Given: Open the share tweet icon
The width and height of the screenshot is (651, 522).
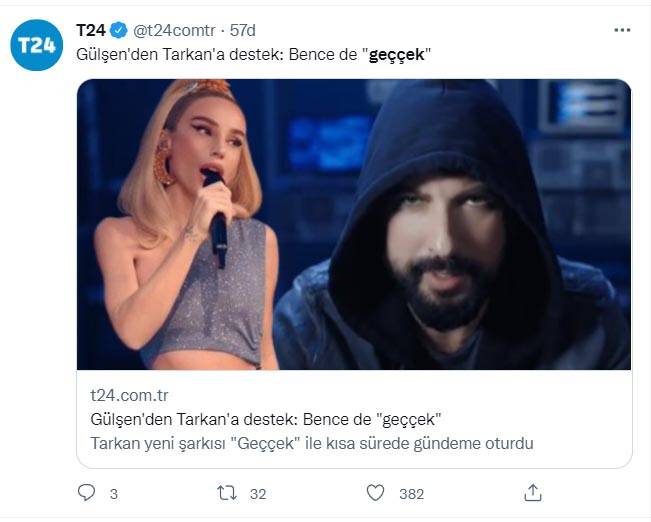Looking at the screenshot, I should (533, 492).
